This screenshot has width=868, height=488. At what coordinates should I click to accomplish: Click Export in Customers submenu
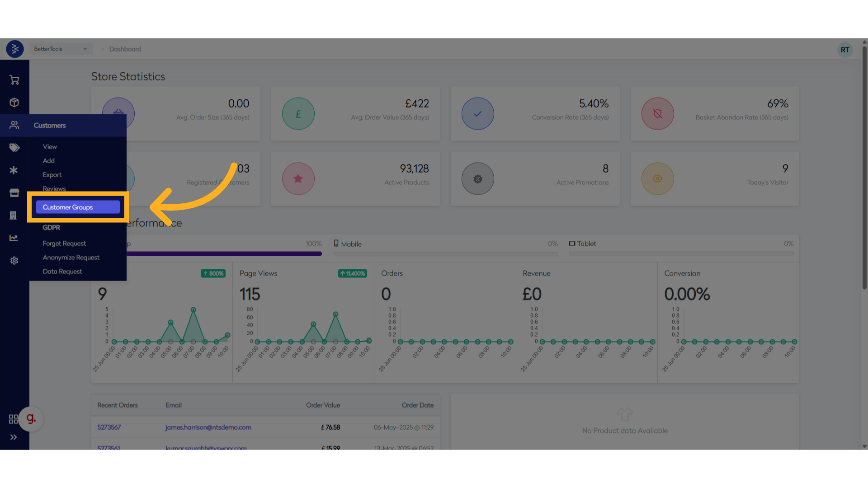coord(52,175)
